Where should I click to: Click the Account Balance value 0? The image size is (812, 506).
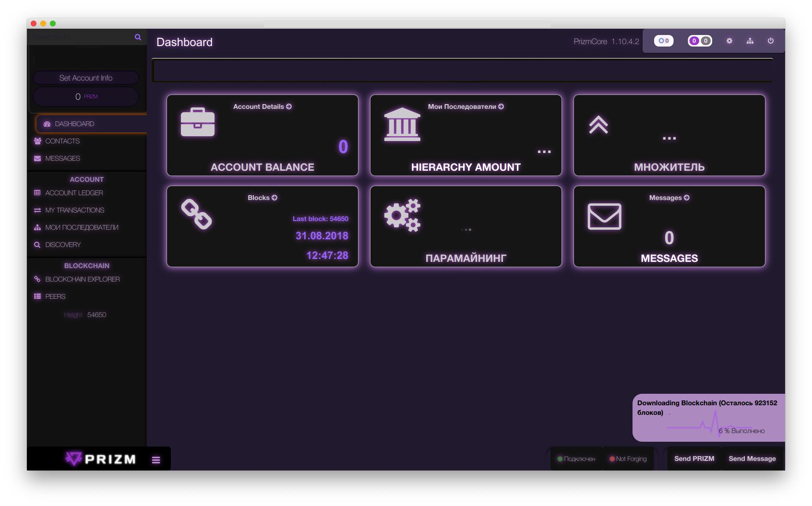[343, 146]
